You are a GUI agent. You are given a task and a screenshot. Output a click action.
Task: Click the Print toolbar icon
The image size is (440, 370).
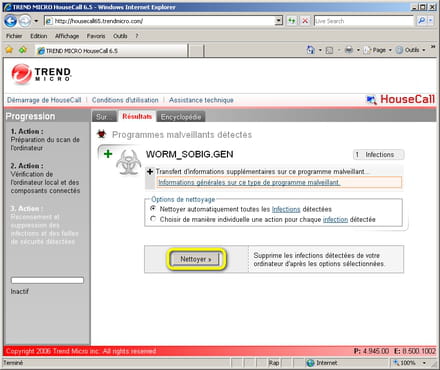(349, 50)
